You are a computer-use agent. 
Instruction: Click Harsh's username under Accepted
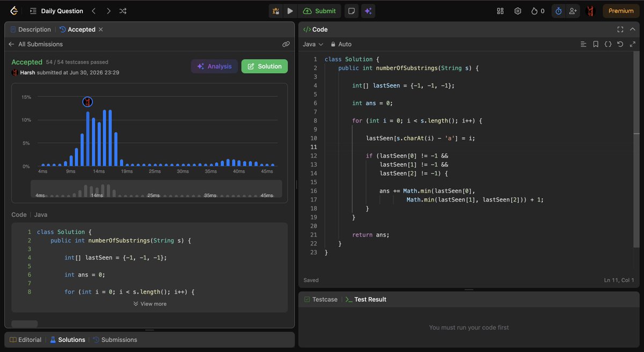tap(27, 73)
